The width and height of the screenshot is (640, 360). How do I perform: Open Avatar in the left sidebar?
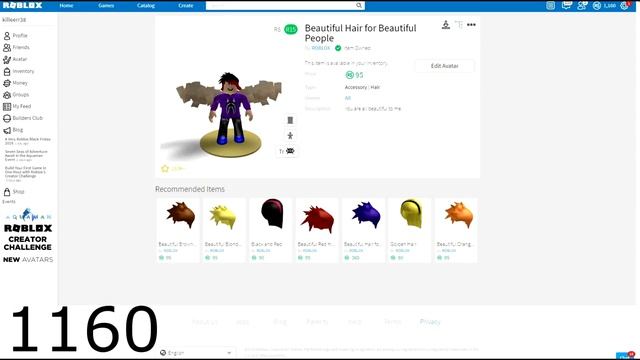tap(15, 59)
